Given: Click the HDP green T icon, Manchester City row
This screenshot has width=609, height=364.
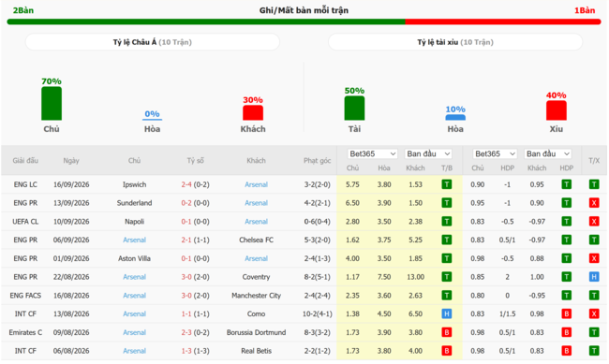Looking at the screenshot, I should coord(566,296).
